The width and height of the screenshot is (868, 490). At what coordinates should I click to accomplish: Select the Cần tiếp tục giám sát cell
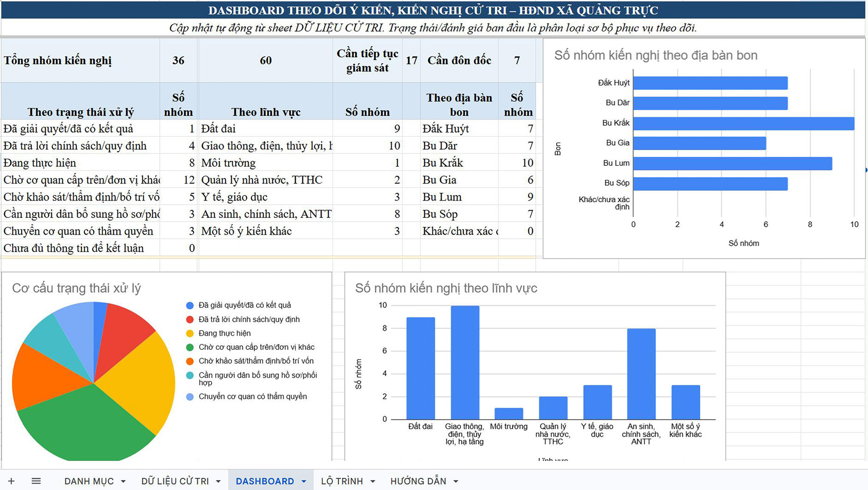(x=367, y=61)
